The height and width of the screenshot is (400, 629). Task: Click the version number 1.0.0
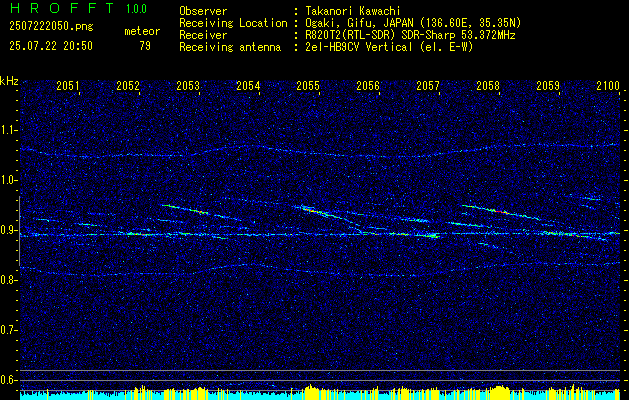(x=136, y=8)
